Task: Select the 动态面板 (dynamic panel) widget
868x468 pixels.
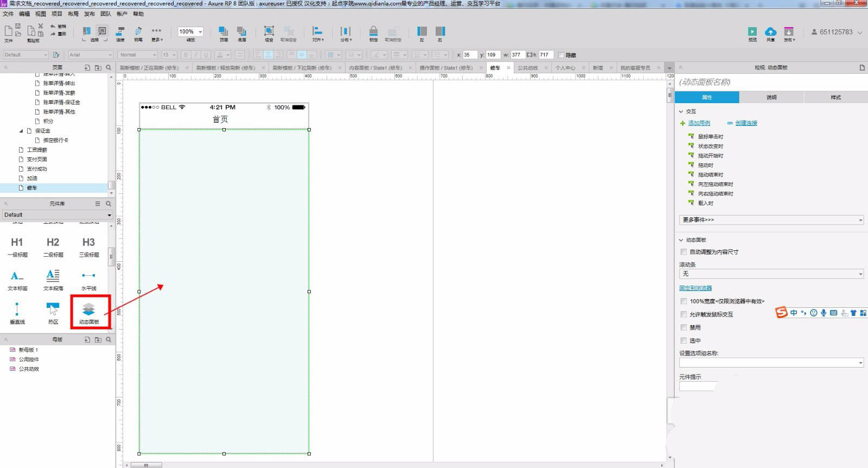Action: (88, 311)
